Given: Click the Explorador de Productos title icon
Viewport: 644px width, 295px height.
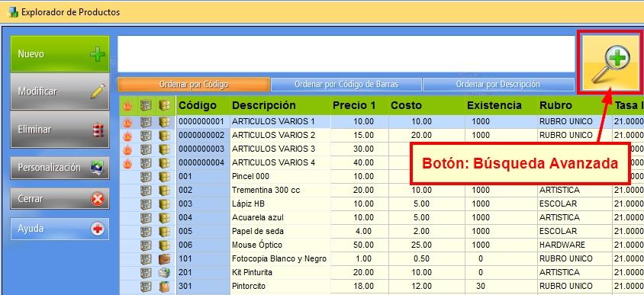Looking at the screenshot, I should pos(14,12).
